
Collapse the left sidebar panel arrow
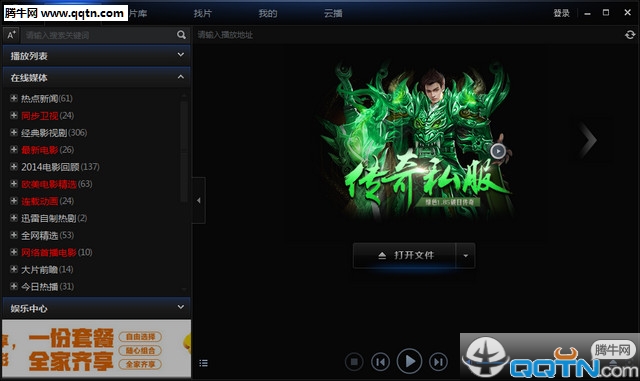coord(199,200)
